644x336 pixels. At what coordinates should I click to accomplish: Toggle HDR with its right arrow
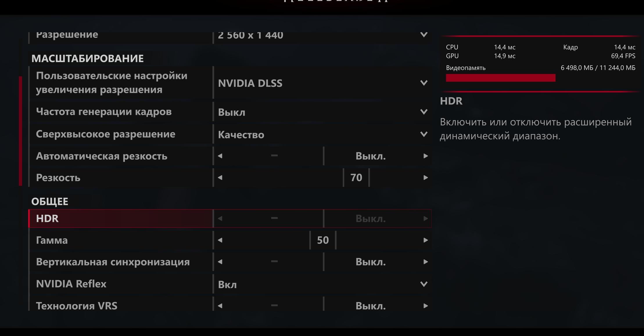tap(426, 218)
